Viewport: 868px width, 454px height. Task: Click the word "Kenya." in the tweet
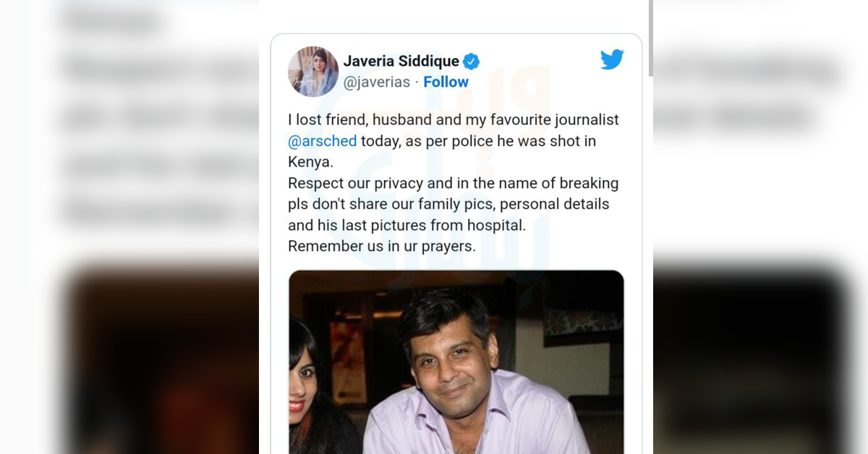(310, 162)
